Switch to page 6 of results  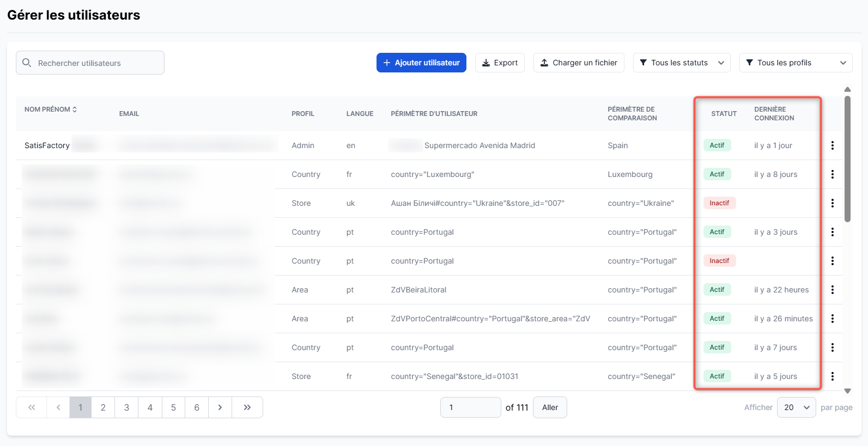[x=197, y=407]
